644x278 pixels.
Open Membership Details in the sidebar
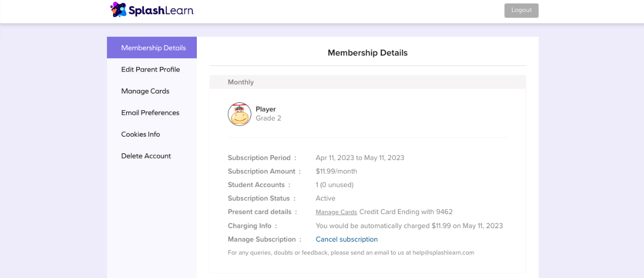(x=153, y=48)
